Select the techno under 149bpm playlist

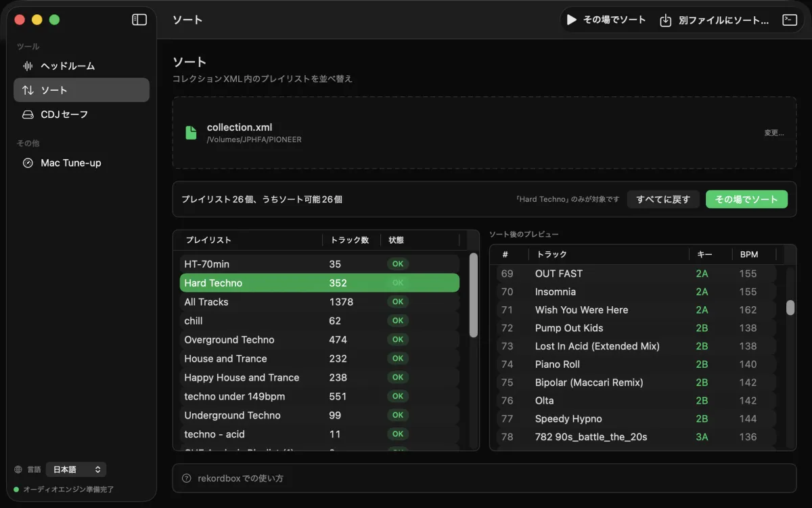(319, 397)
